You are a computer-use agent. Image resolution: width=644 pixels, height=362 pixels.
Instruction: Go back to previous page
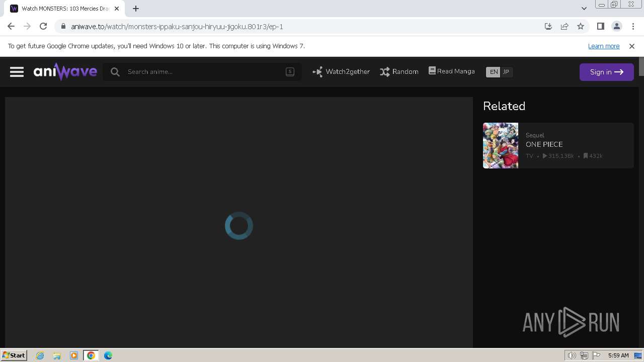coord(11,26)
